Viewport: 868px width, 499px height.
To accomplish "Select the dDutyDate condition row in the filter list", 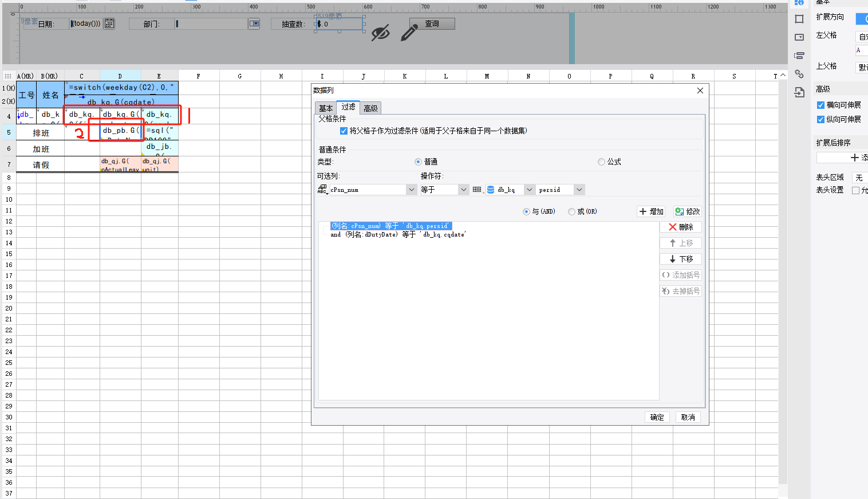I will tap(399, 234).
